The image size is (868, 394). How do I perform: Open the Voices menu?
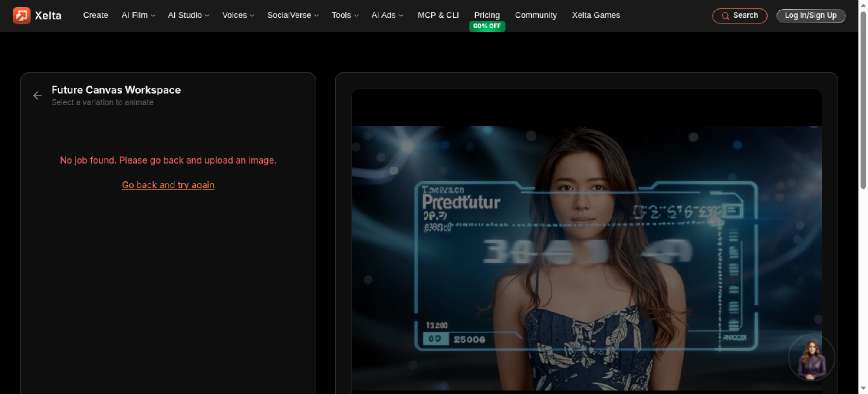234,15
